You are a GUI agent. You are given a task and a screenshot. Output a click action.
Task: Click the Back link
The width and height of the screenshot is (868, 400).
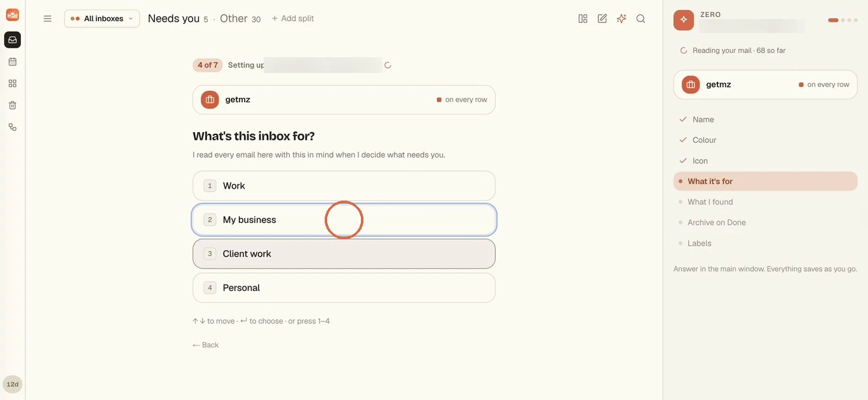205,345
